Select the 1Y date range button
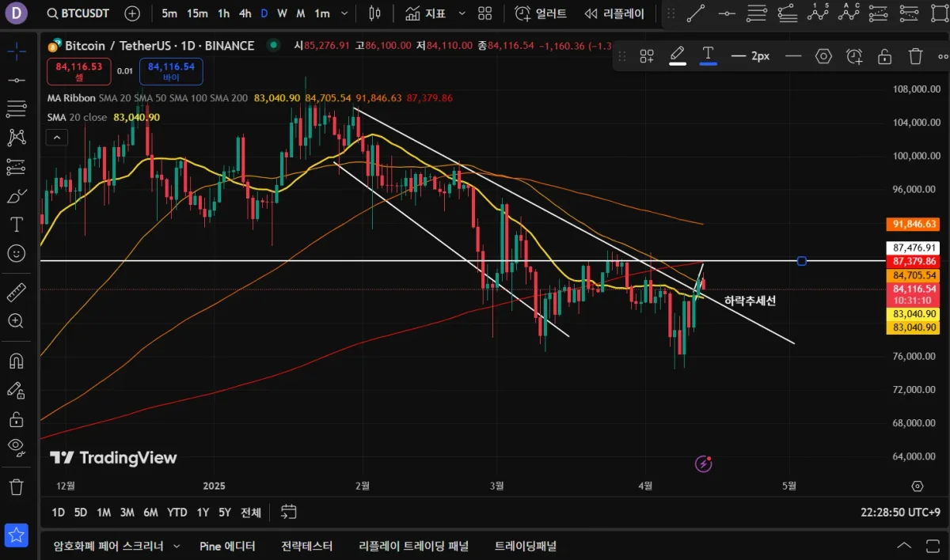 pos(203,513)
